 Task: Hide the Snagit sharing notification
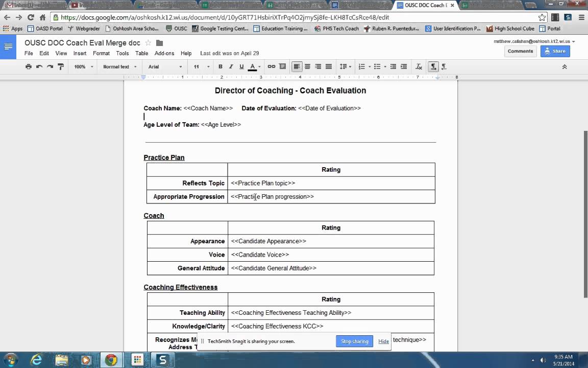(383, 341)
